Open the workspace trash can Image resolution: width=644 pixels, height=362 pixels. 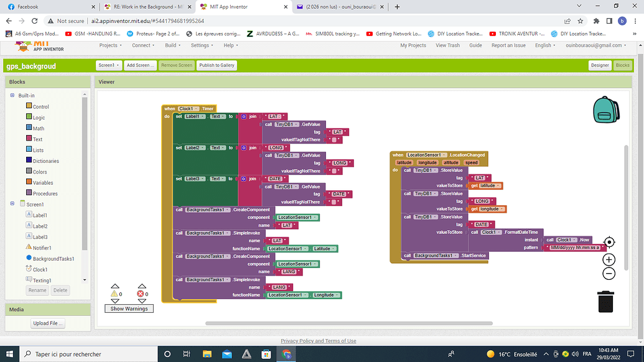605,303
